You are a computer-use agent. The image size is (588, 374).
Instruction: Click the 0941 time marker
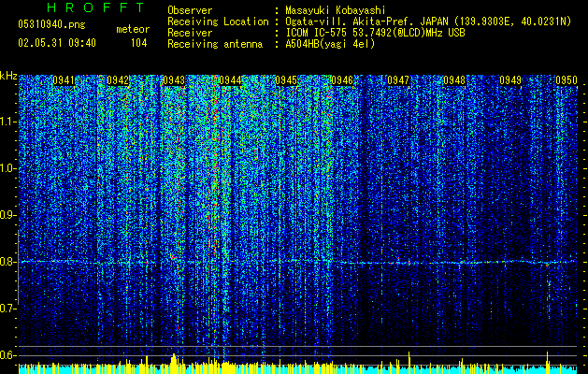click(x=64, y=80)
